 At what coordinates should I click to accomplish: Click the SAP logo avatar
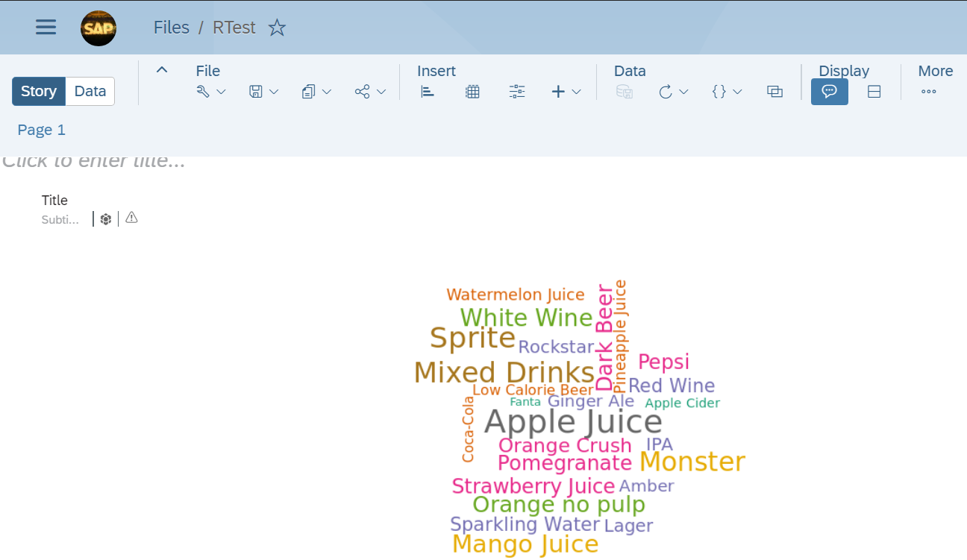(x=98, y=28)
